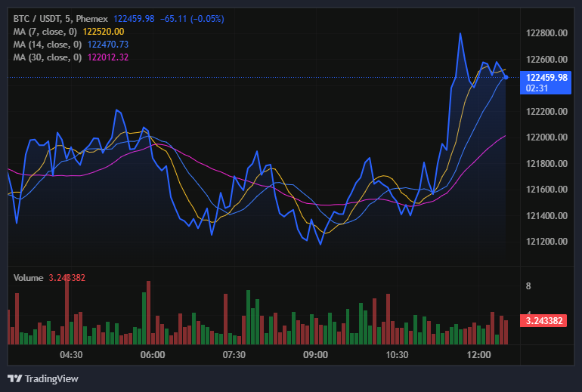Select the 06:00 time axis label
Image resolution: width=582 pixels, height=392 pixels.
pyautogui.click(x=152, y=354)
